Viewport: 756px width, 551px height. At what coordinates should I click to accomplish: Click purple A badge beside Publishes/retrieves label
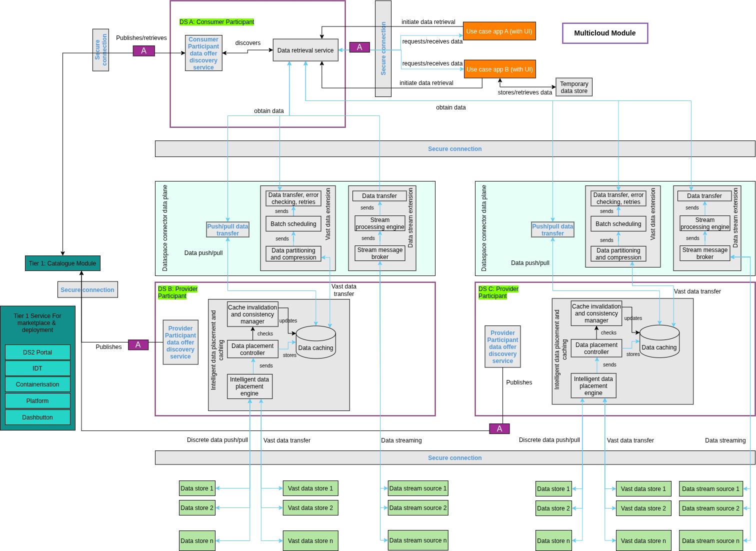coord(143,51)
